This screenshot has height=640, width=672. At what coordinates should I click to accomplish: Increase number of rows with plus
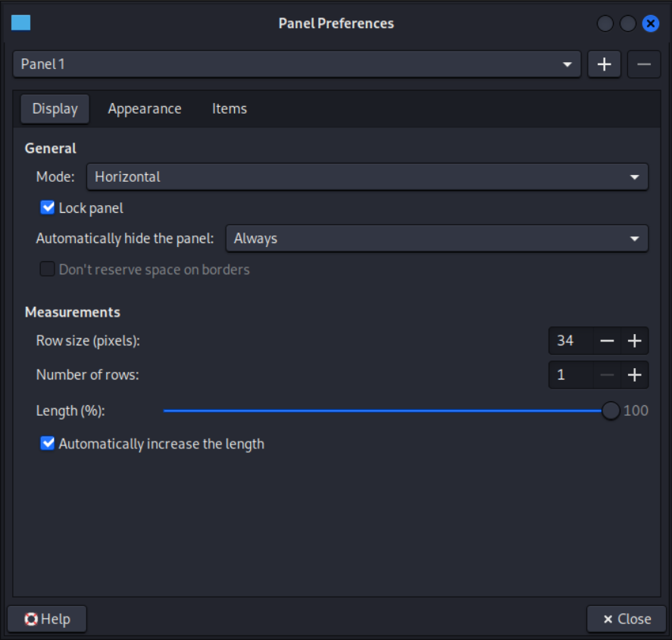[x=634, y=374]
